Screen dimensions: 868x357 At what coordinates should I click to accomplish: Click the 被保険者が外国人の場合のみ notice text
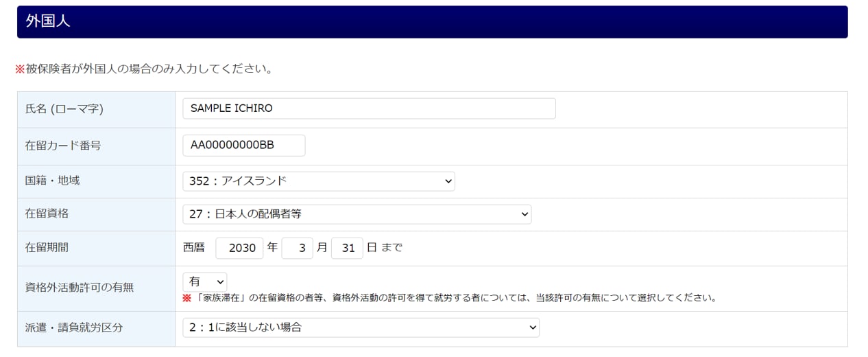coord(144,69)
